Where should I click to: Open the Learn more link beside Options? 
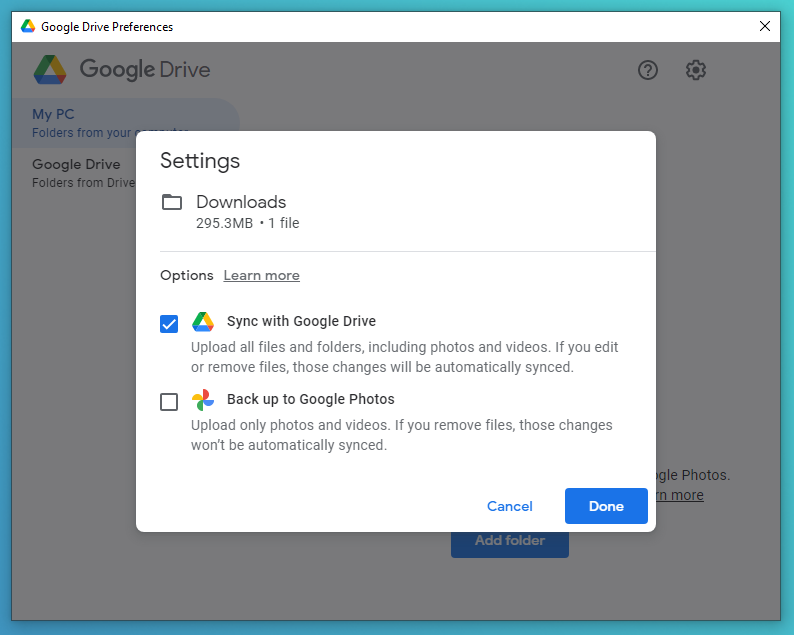(x=261, y=276)
